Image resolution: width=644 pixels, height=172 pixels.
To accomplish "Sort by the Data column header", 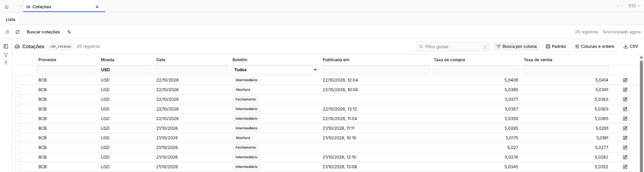I will pos(161,60).
